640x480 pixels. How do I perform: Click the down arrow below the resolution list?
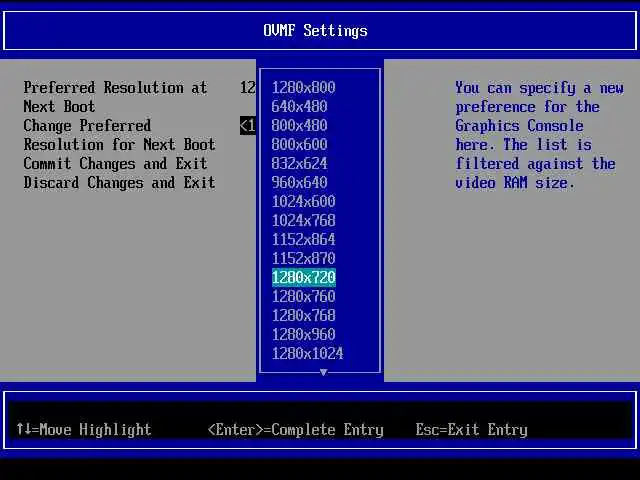(x=323, y=372)
